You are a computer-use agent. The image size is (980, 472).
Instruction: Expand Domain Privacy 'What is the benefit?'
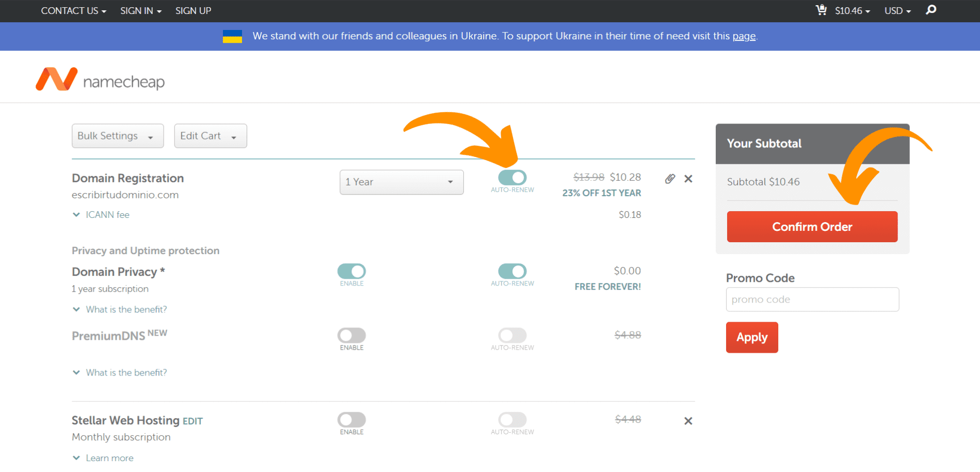tap(120, 309)
